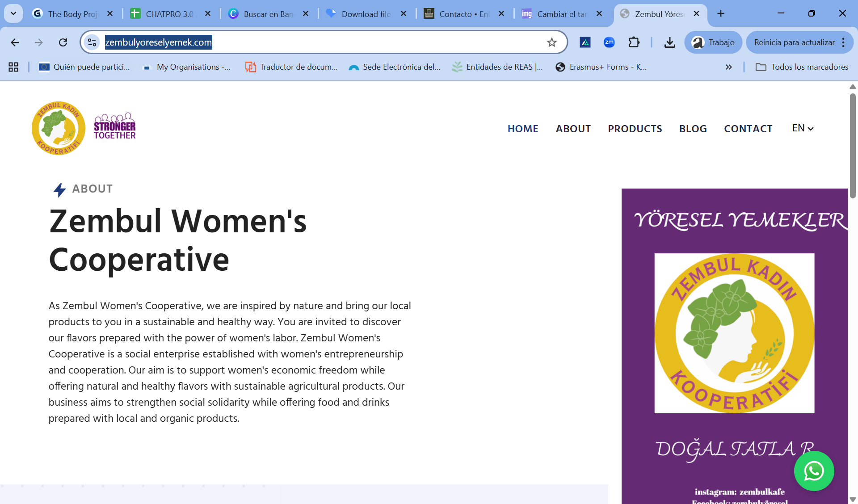The image size is (858, 504).
Task: Click Reinicia para actualizar button
Action: [x=794, y=42]
